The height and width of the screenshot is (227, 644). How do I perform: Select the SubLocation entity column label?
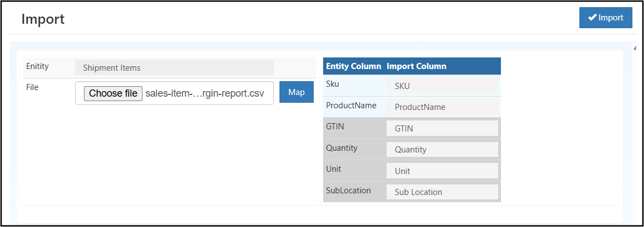[349, 191]
